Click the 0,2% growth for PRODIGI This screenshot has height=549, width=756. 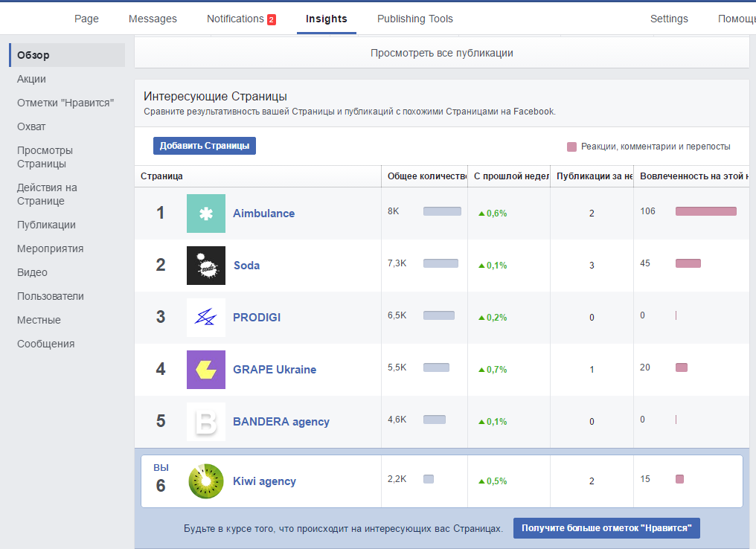496,318
